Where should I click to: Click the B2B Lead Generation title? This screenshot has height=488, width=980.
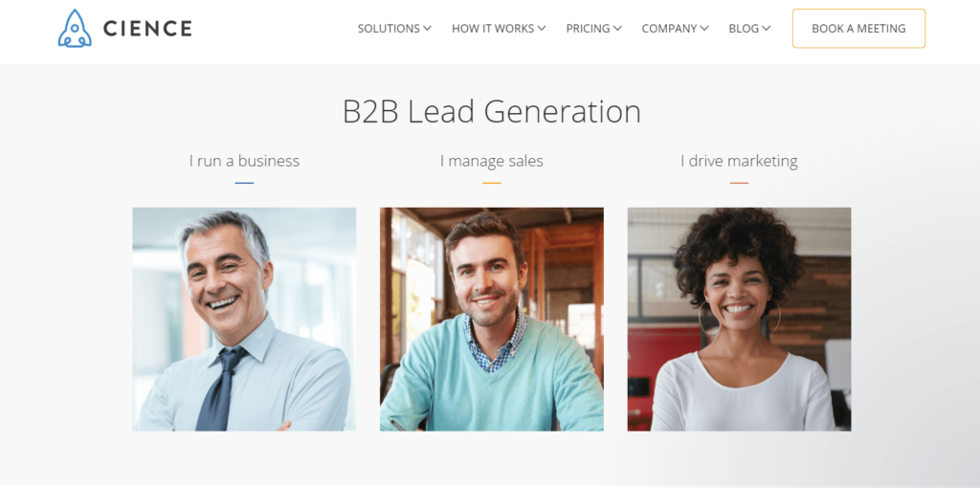pyautogui.click(x=492, y=112)
